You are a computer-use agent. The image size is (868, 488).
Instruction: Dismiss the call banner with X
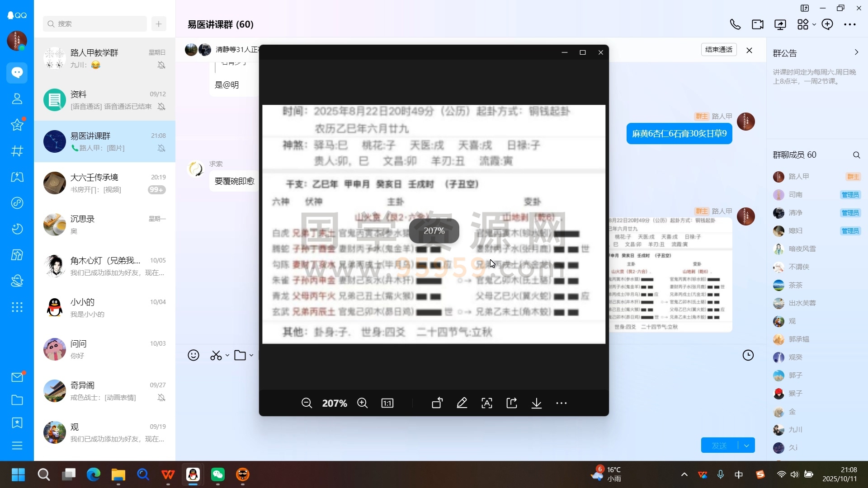coord(749,50)
